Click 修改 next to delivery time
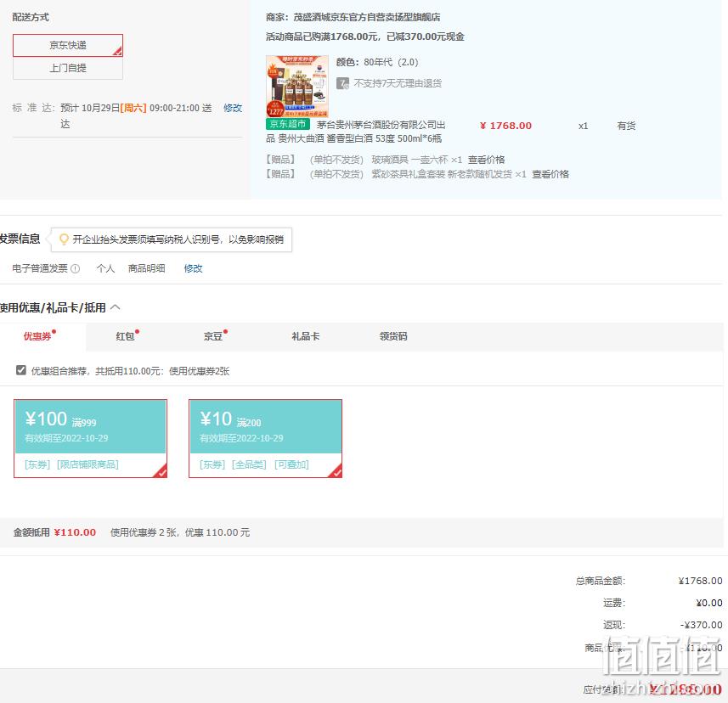Image resolution: width=728 pixels, height=703 pixels. [x=233, y=108]
